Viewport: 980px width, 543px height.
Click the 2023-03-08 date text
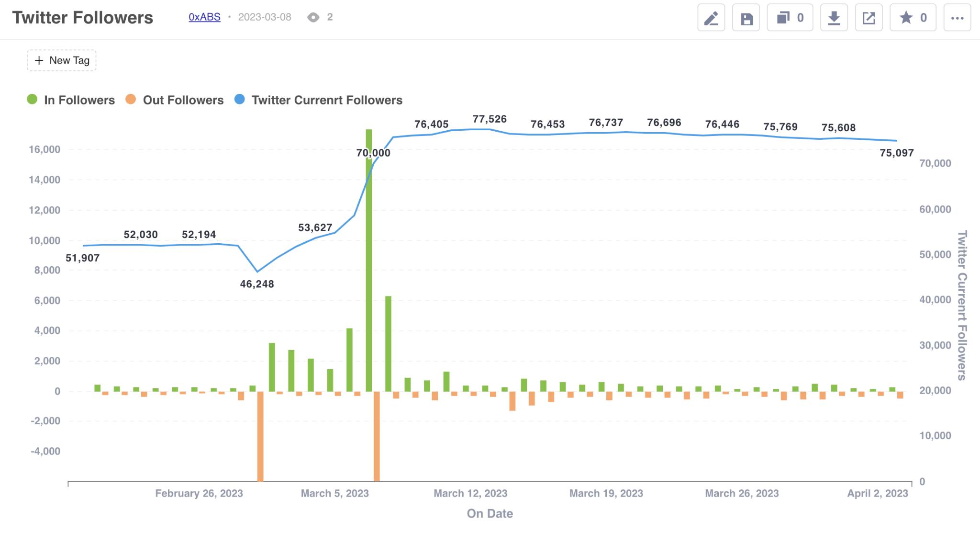point(265,17)
